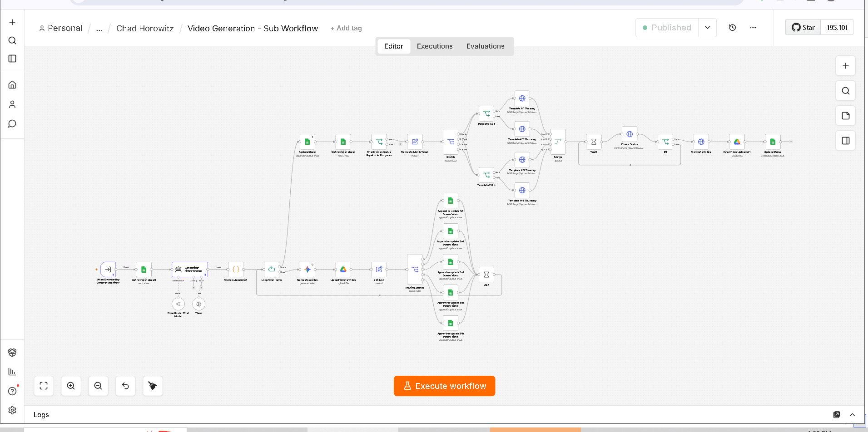The height and width of the screenshot is (432, 868).
Task: Open the 'Get row(s) in sheet1' node
Action: 144,270
